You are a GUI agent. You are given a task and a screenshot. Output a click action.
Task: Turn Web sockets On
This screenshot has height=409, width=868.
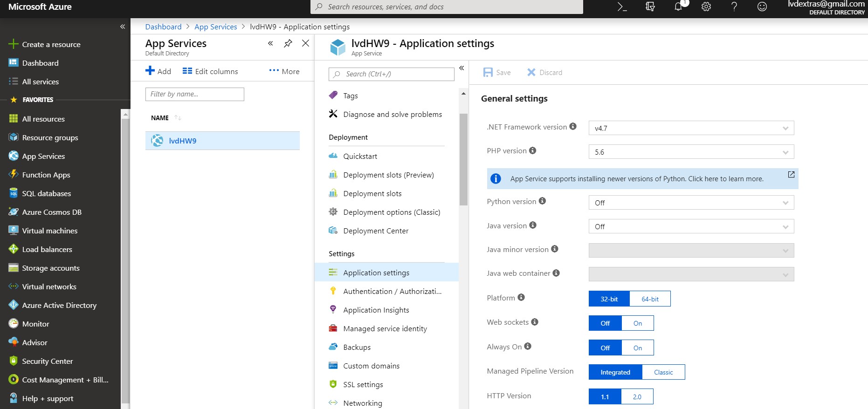[x=637, y=323]
